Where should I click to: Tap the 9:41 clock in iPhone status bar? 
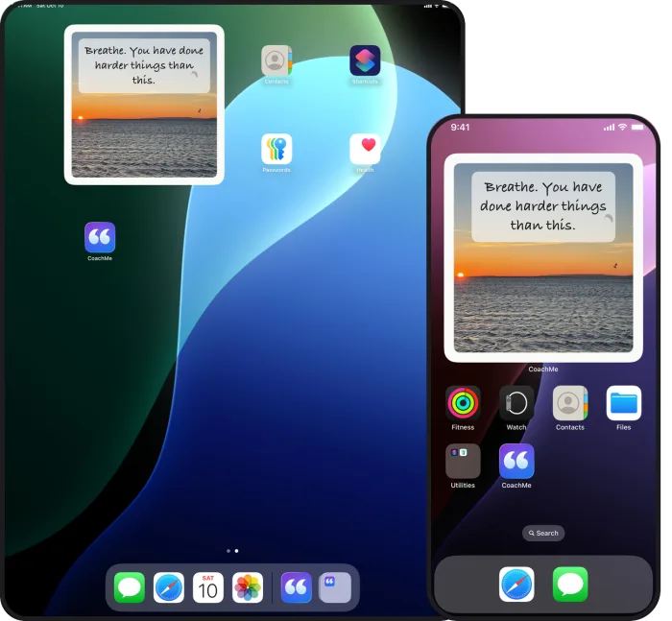coord(460,128)
